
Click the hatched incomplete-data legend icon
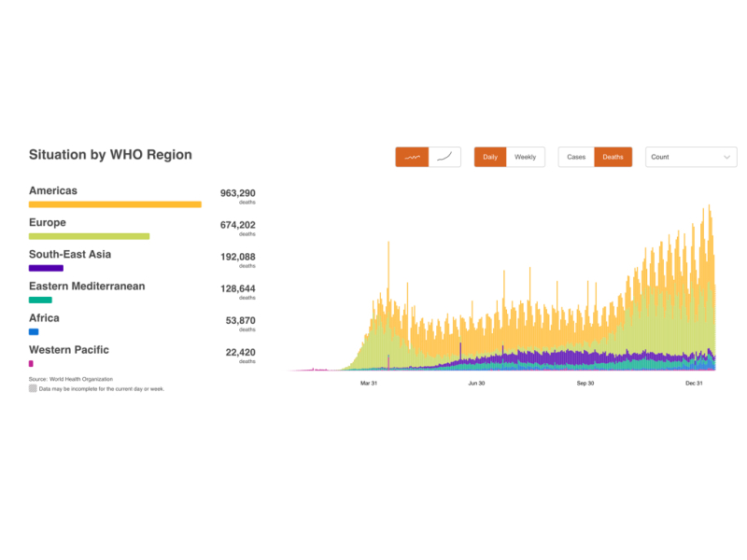point(33,388)
